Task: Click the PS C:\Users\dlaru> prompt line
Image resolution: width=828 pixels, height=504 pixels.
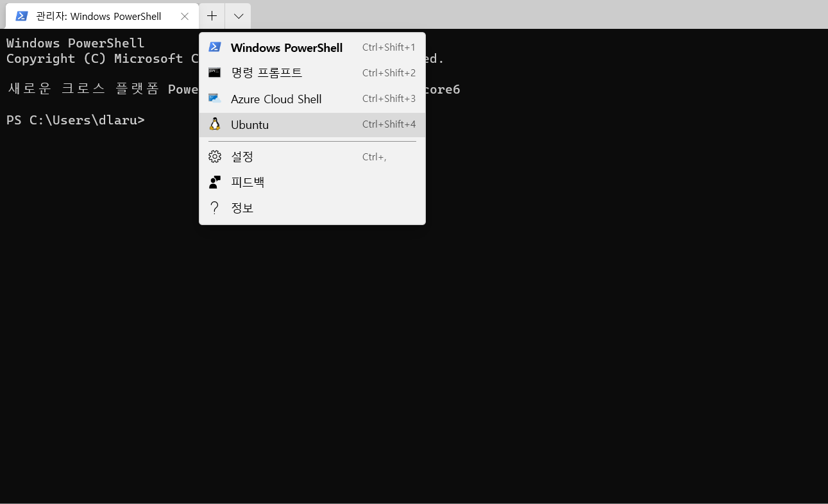Action: pyautogui.click(x=76, y=120)
